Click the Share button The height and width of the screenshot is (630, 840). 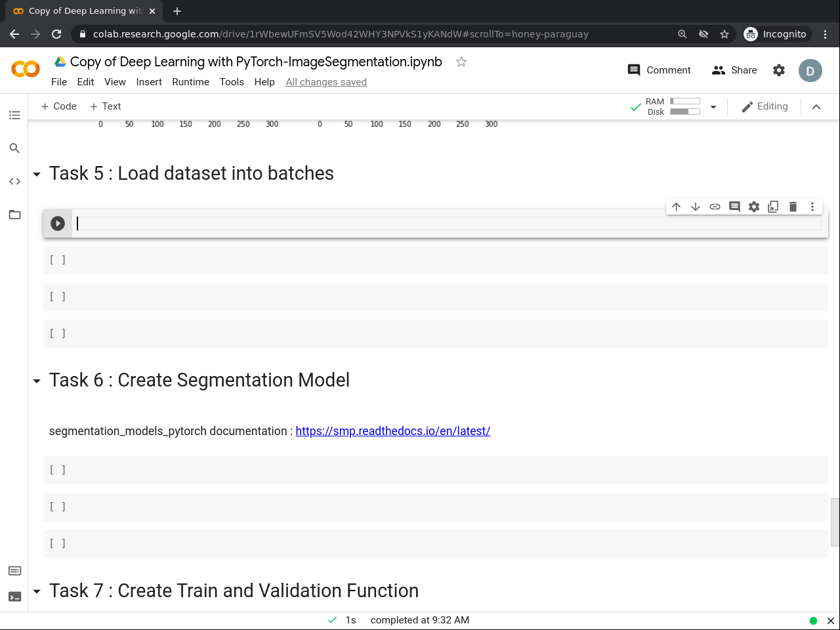(x=734, y=70)
